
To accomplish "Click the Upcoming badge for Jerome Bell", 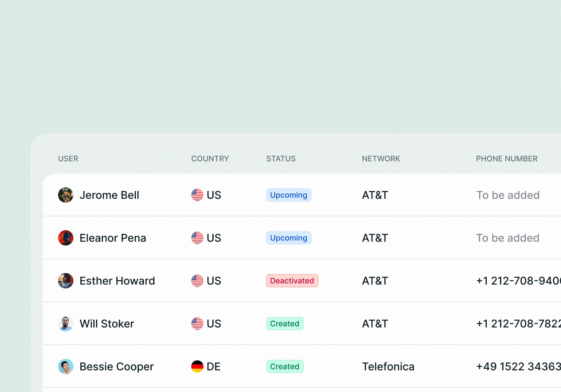I will coord(289,195).
